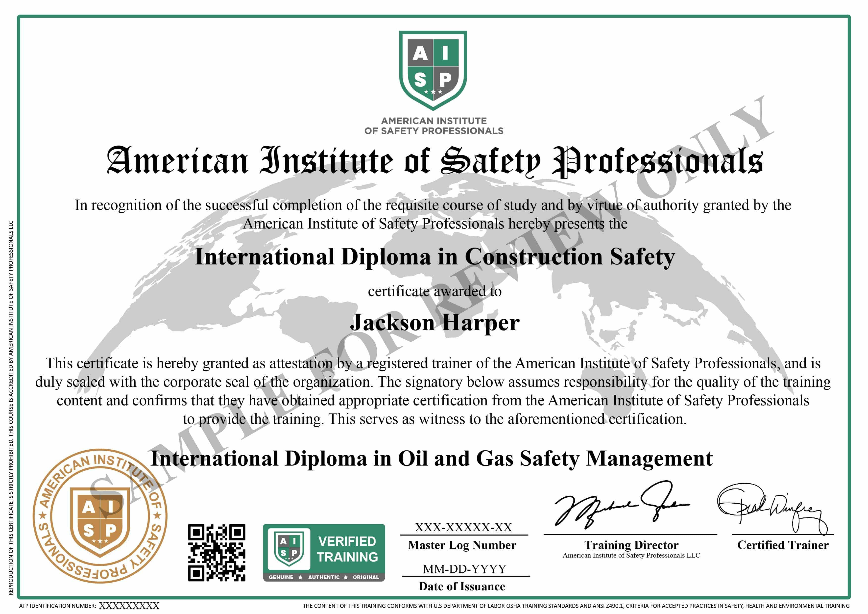Viewport: 868px width, 614px height.
Task: Click the Date of Issuance label
Action: 462,586
